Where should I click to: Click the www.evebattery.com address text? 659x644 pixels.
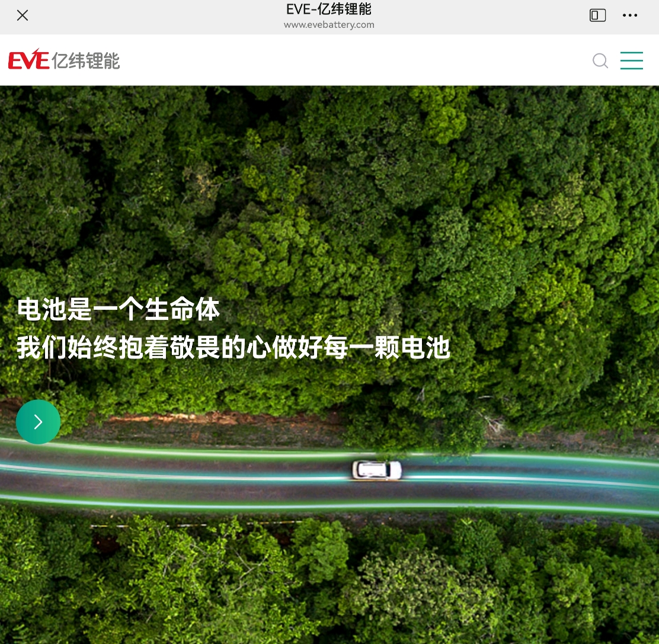pyautogui.click(x=329, y=25)
